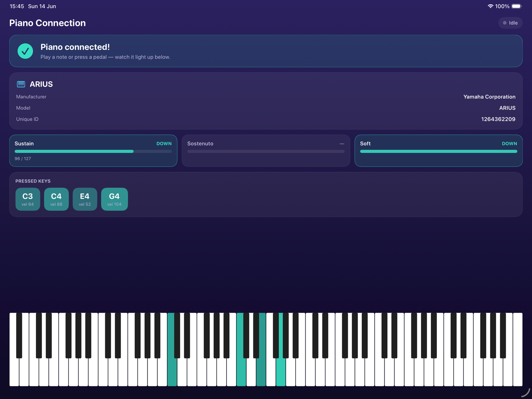
Task: Click the Sustain pedal progress bar
Action: point(93,151)
